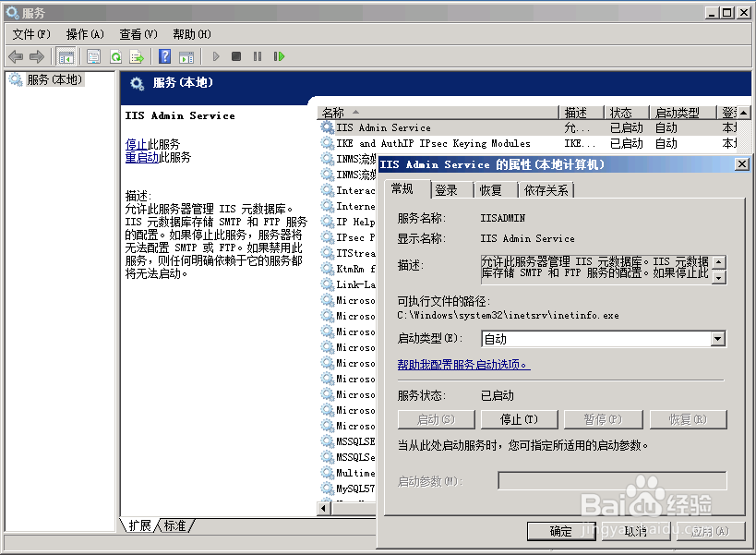Click the Refresh toolbar icon
The height and width of the screenshot is (555, 756).
click(115, 57)
